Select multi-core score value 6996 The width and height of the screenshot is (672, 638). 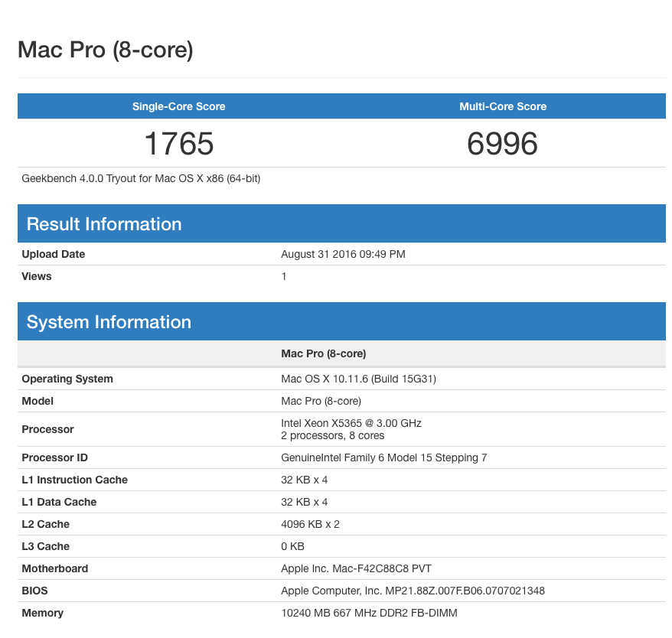[x=502, y=143]
